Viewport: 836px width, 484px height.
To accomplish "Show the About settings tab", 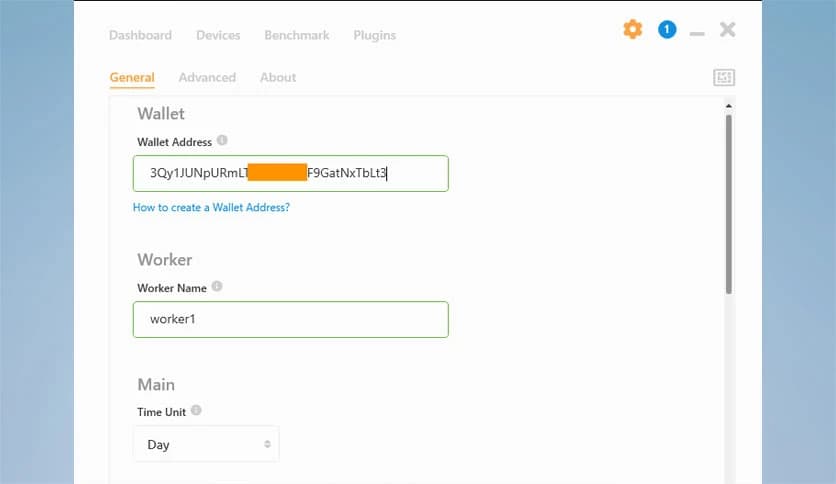I will (278, 77).
